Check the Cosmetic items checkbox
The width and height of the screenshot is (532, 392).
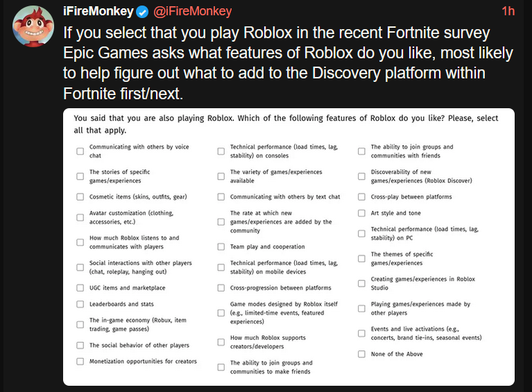click(80, 197)
